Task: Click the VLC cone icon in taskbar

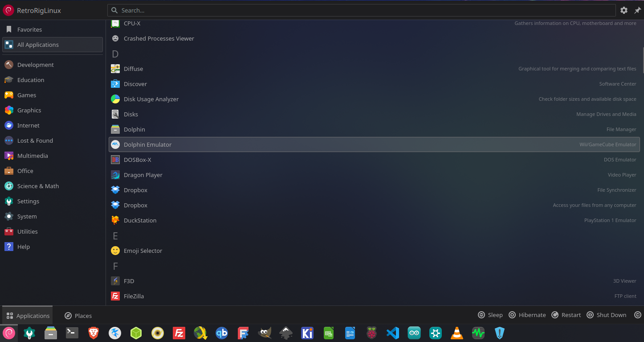Action: pos(457,333)
